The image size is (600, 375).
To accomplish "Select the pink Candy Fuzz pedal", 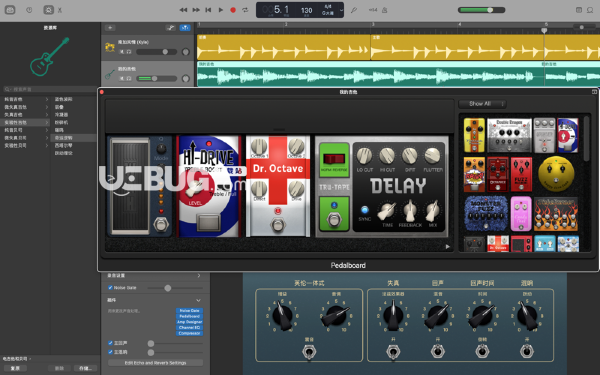I will coord(521,214).
